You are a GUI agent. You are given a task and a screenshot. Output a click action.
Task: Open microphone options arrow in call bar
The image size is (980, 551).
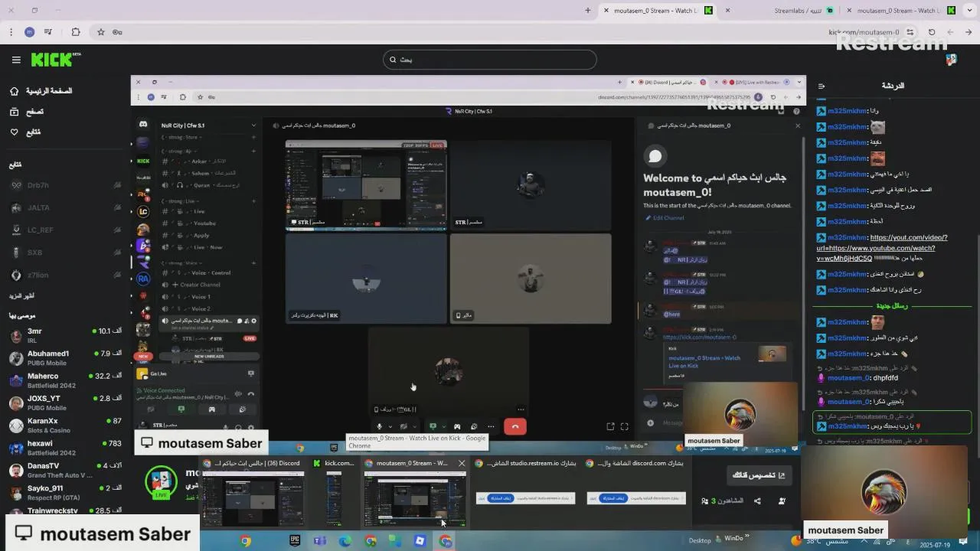point(390,427)
